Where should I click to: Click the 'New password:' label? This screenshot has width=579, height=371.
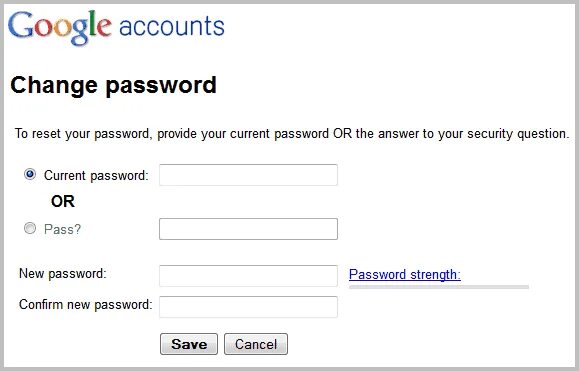63,274
